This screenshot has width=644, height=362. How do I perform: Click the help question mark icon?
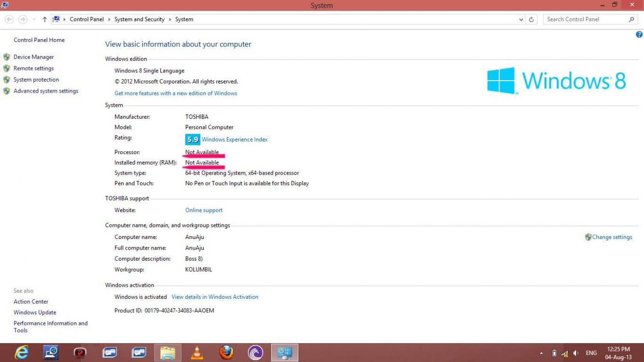[x=639, y=34]
